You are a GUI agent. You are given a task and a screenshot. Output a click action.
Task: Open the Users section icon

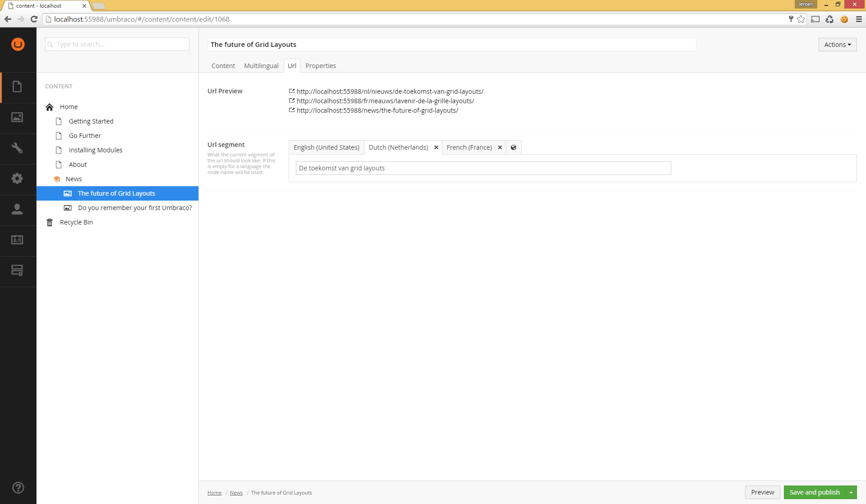click(x=17, y=209)
